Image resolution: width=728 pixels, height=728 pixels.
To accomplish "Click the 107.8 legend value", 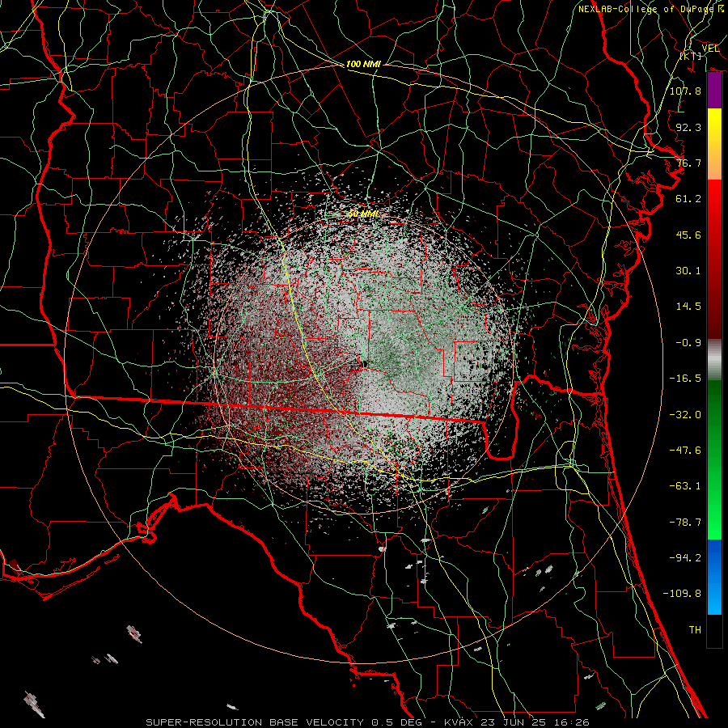I will coord(686,91).
